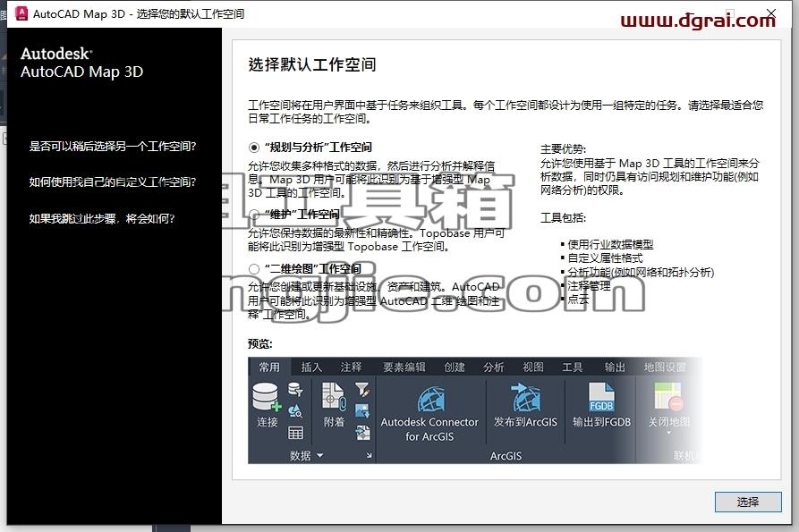Click the ArcGIS panel title in preview
This screenshot has width=799, height=532.
click(506, 456)
